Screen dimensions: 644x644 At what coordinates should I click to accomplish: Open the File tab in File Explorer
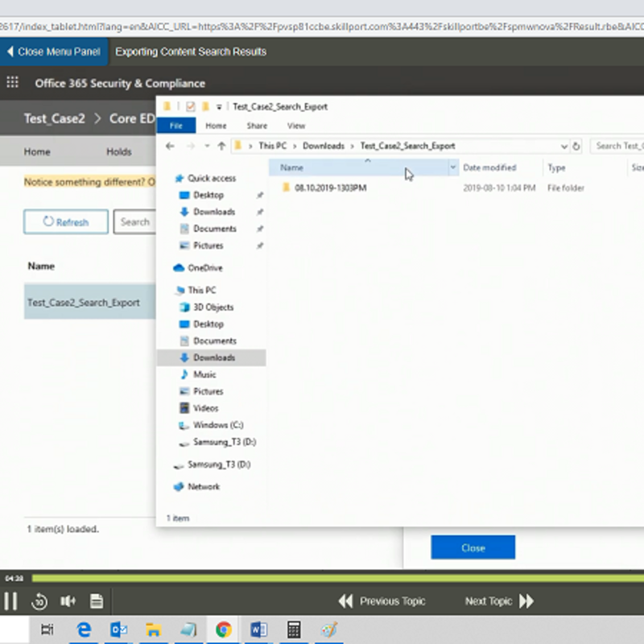[x=176, y=126]
